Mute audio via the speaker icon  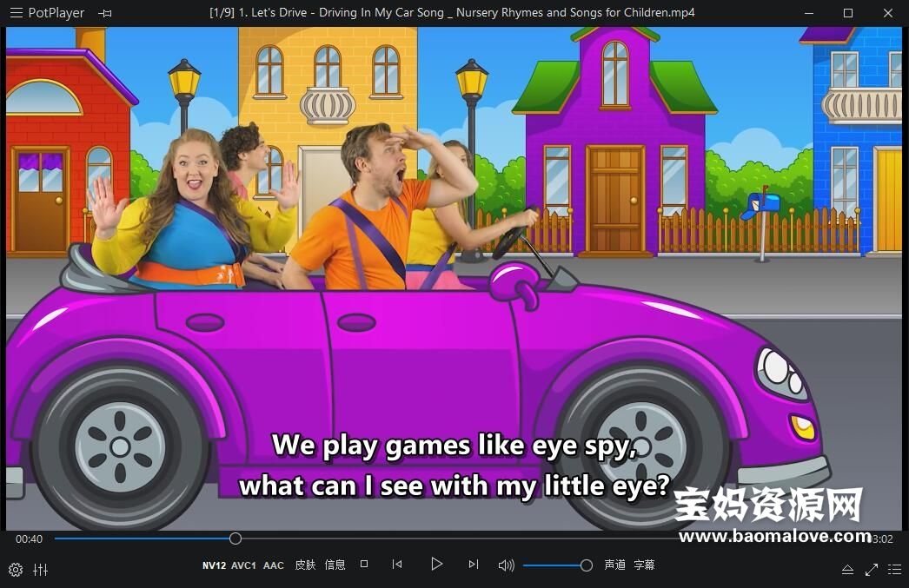[506, 565]
